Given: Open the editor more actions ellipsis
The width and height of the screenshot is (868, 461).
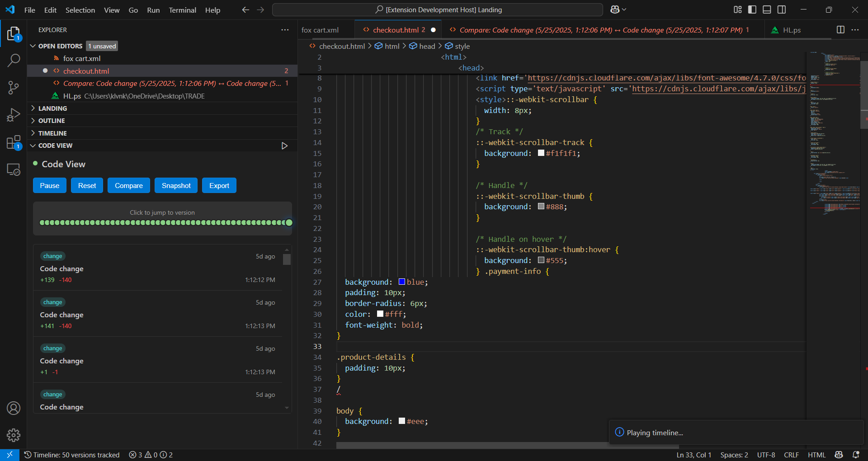Looking at the screenshot, I should click(855, 30).
